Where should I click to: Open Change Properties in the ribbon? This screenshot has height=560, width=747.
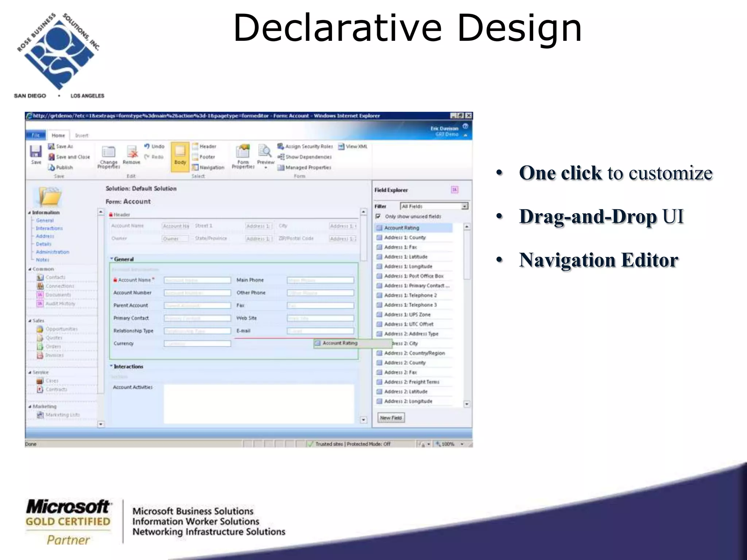click(x=108, y=152)
